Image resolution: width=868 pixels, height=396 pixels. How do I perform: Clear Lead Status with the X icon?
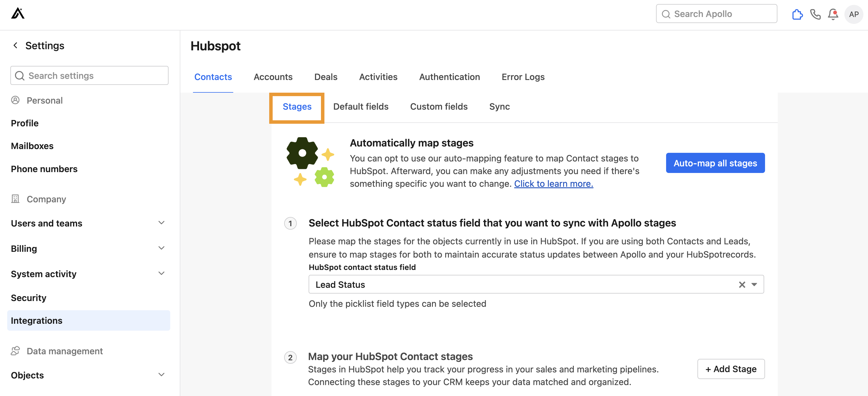tap(742, 284)
